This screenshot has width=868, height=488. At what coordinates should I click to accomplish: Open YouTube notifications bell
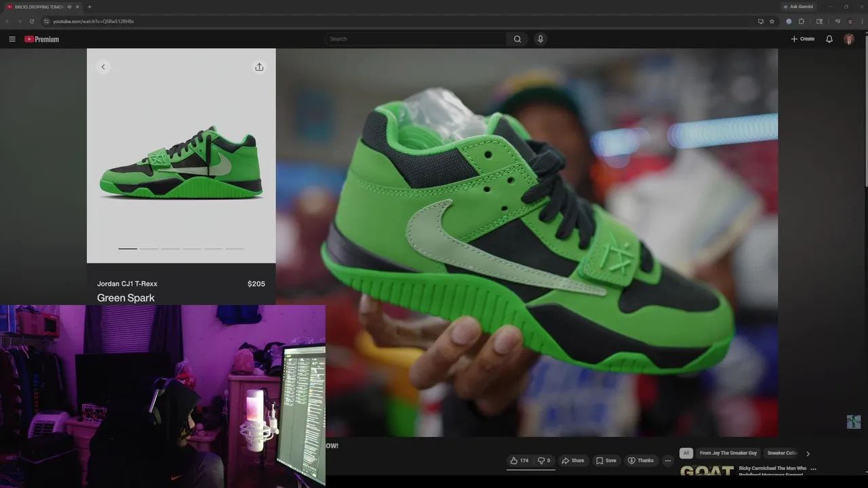click(x=829, y=39)
